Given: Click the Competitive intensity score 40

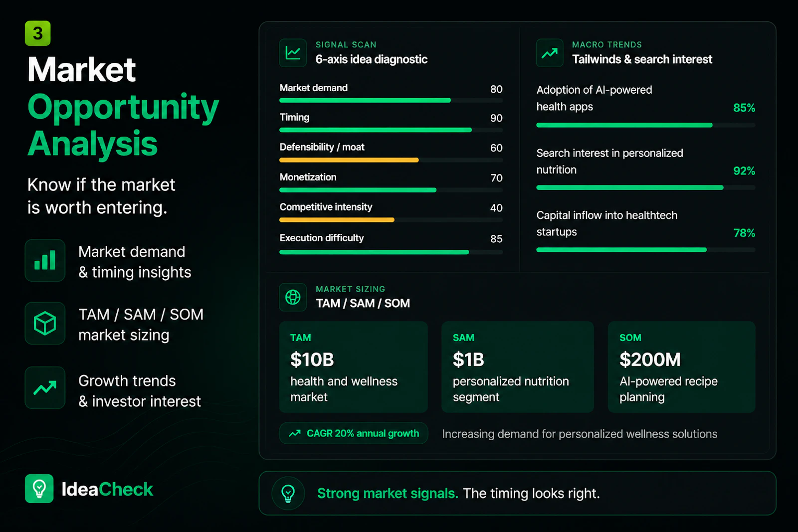Looking at the screenshot, I should click(496, 208).
